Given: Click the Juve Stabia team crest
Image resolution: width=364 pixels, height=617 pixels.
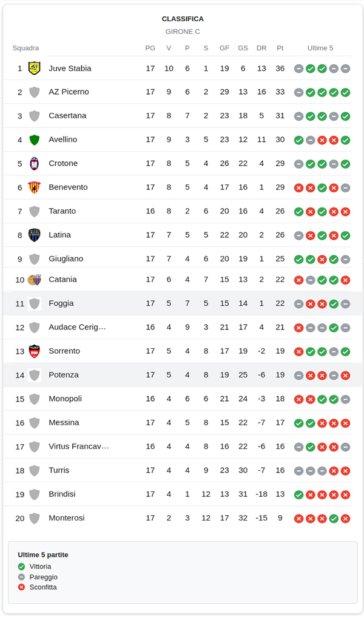Looking at the screenshot, I should [35, 69].
